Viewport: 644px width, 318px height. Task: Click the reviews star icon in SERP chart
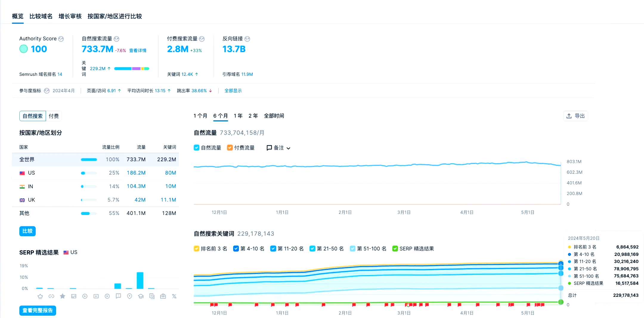click(x=62, y=296)
